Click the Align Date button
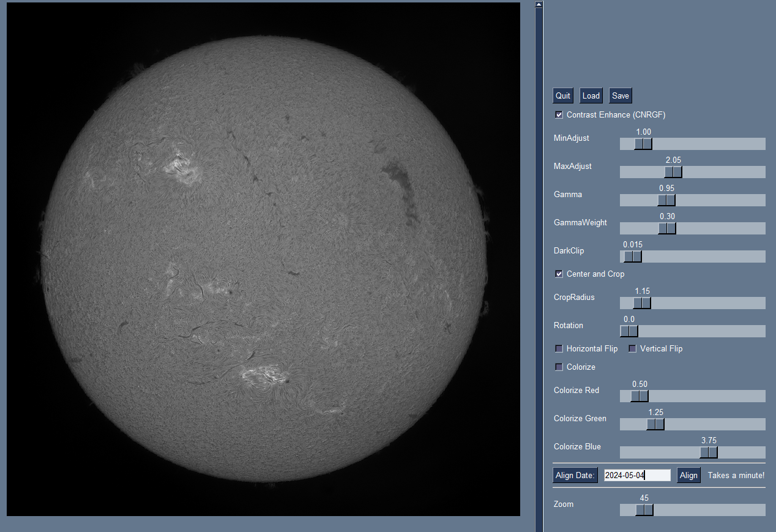Viewport: 776px width, 532px height. click(575, 476)
